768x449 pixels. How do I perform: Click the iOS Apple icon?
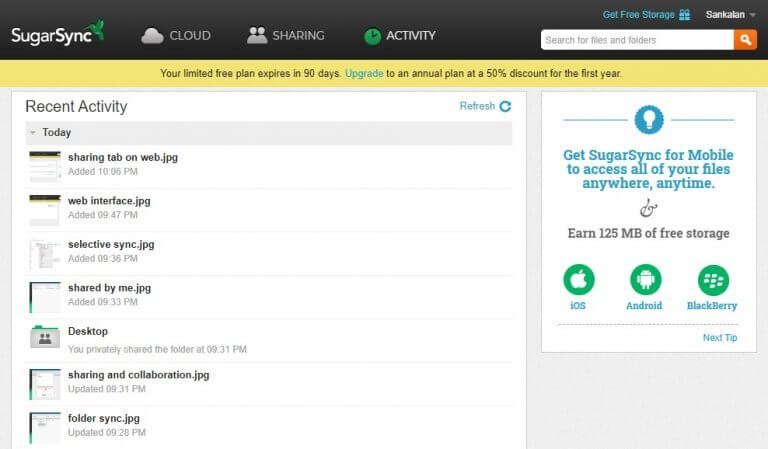(579, 280)
